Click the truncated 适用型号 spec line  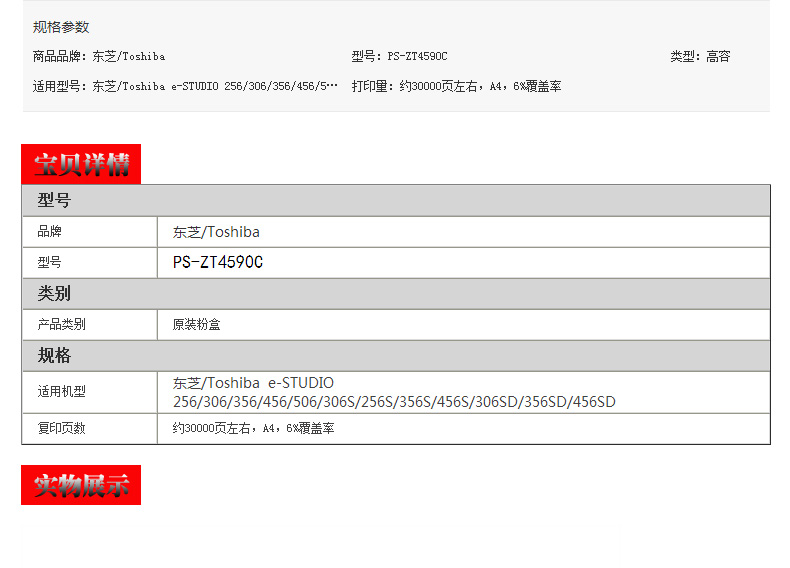point(185,86)
